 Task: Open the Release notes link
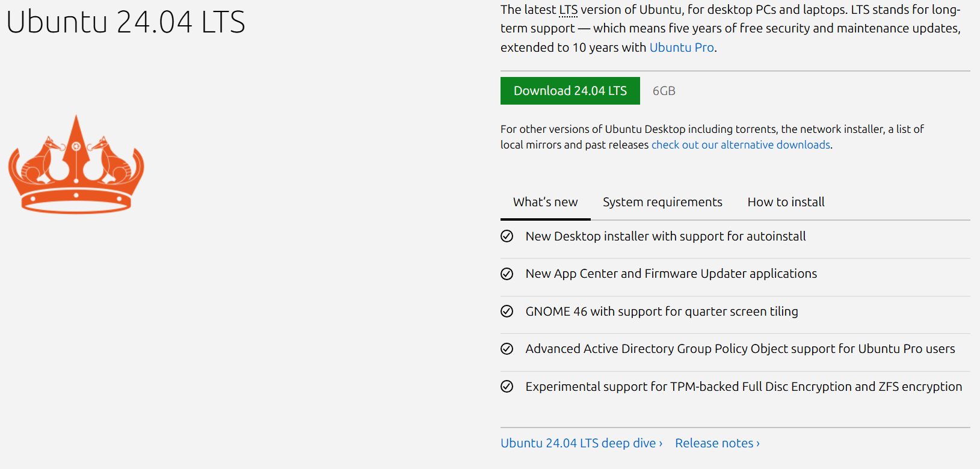pos(717,443)
